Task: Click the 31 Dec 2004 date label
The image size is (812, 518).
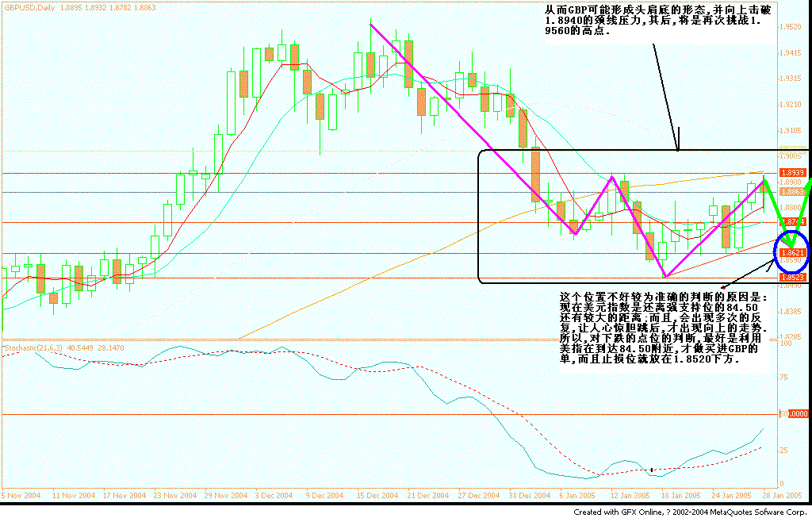Action: click(x=530, y=495)
